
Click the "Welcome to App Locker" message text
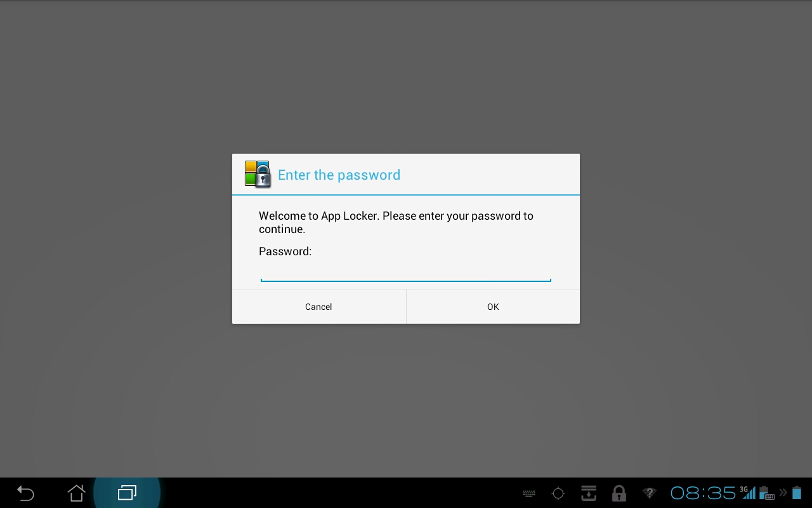tap(396, 222)
